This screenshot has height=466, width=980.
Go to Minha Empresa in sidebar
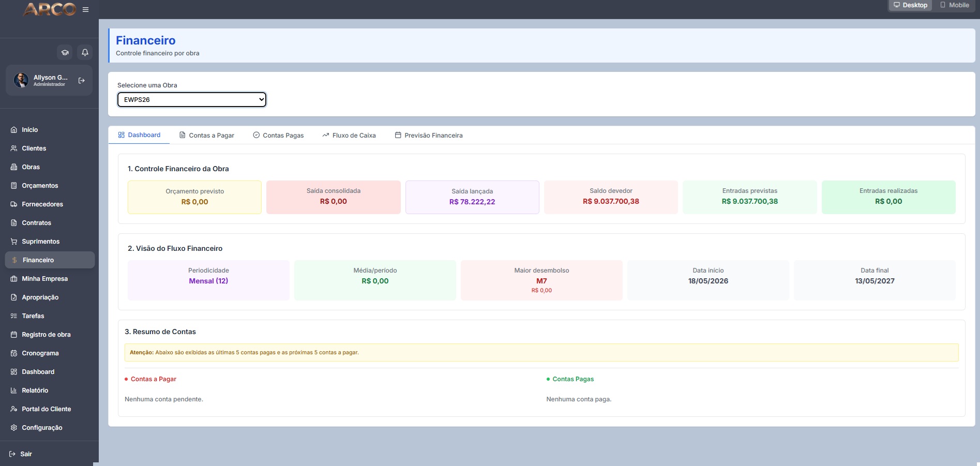tap(50, 279)
